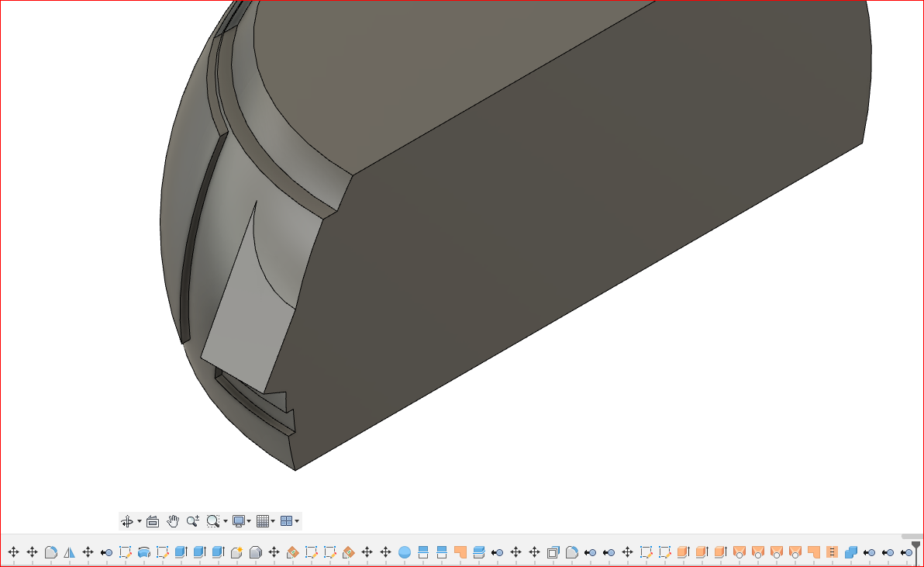Click the Display Settings icon

[x=240, y=520]
